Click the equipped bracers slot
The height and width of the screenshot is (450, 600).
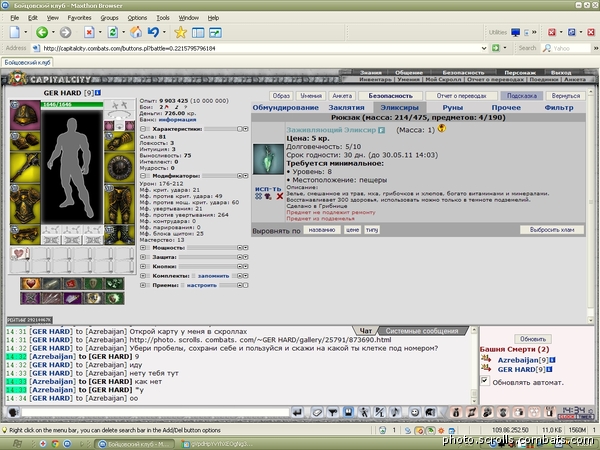point(25,142)
